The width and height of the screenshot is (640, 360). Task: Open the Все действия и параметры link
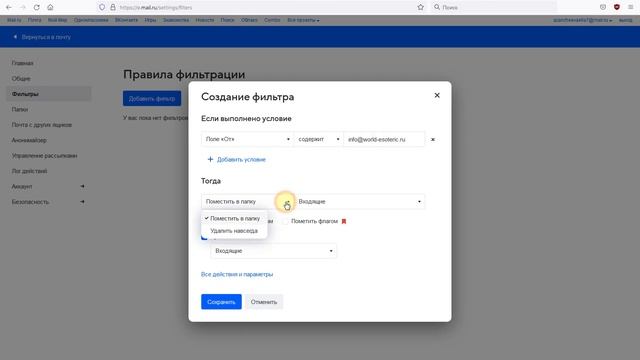tap(237, 274)
